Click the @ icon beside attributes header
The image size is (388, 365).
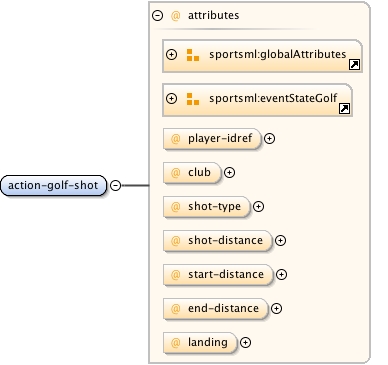[175, 16]
